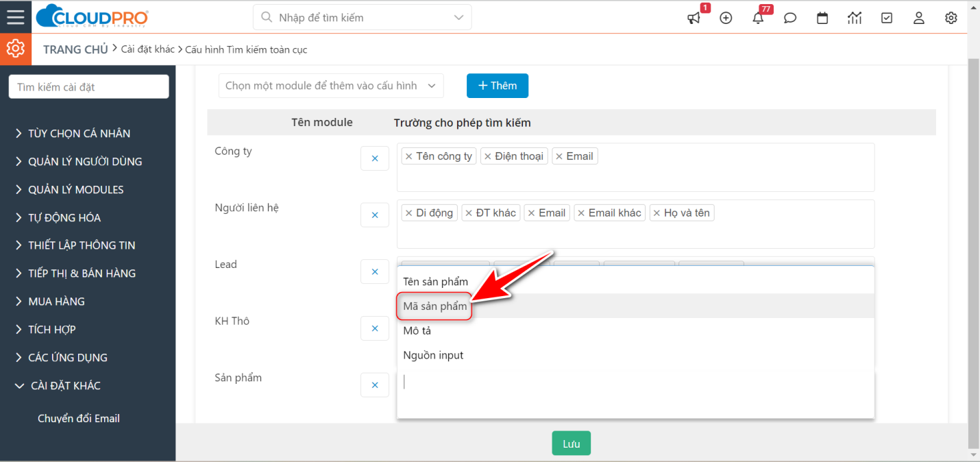Image resolution: width=980 pixels, height=462 pixels.
Task: Expand TIẾP THỊ & BÁN HÀNG section
Action: [75, 273]
